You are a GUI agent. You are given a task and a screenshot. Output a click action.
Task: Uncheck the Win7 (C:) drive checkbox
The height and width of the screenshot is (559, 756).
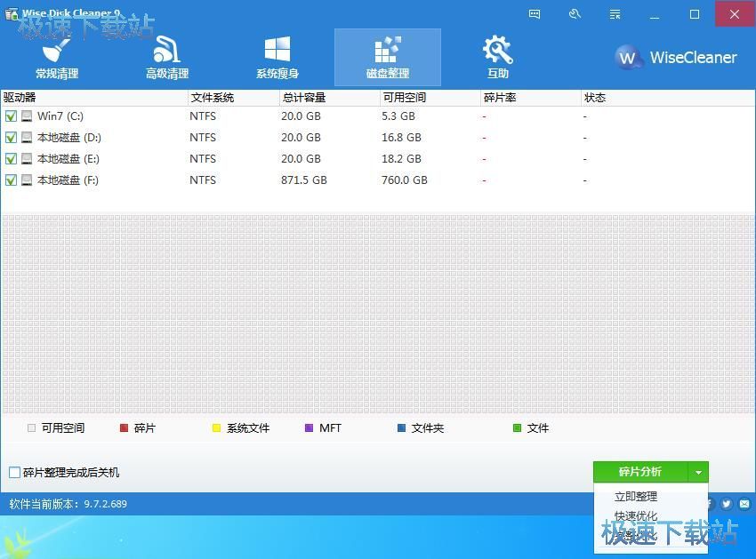point(11,116)
